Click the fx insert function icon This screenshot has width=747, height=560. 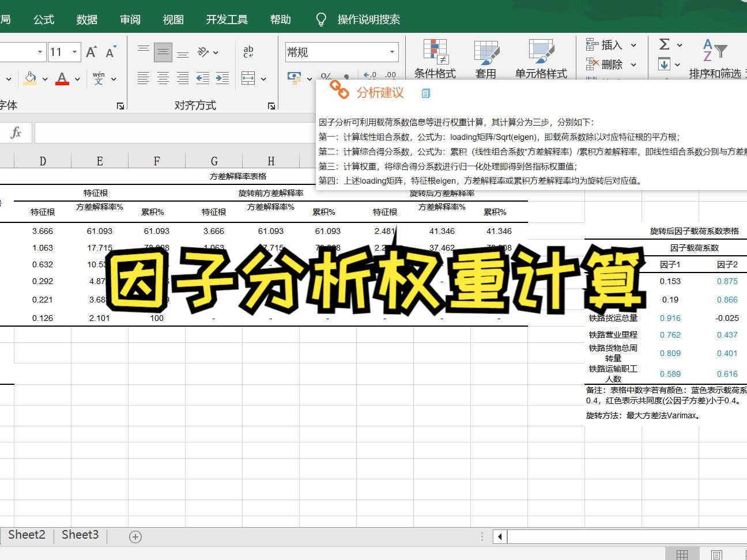click(16, 133)
